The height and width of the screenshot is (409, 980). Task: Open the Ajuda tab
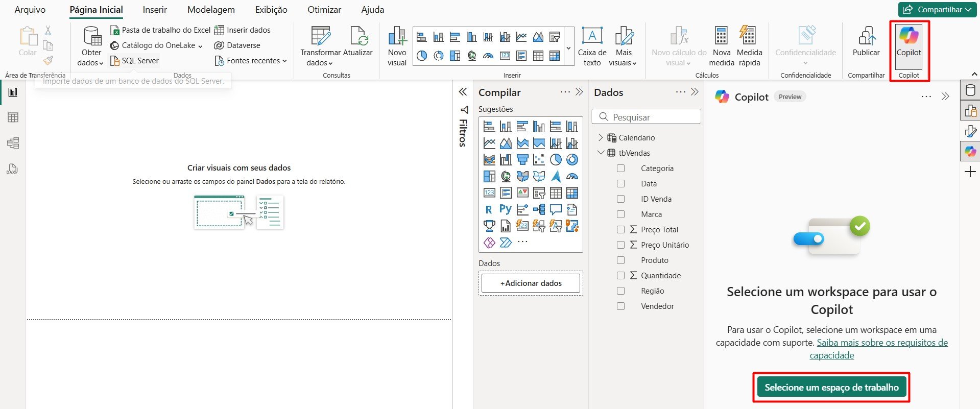[x=372, y=10]
